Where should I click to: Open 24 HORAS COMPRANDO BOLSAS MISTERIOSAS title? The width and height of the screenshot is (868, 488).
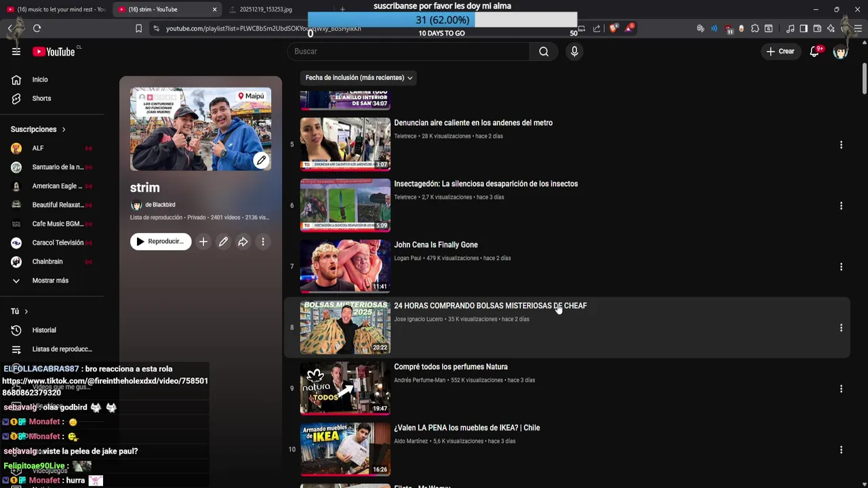click(x=490, y=306)
